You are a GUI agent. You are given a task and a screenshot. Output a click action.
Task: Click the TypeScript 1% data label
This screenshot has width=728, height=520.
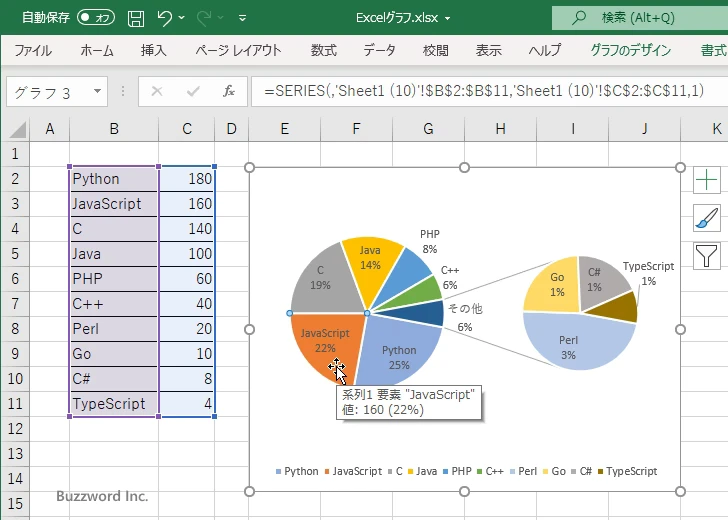point(649,273)
